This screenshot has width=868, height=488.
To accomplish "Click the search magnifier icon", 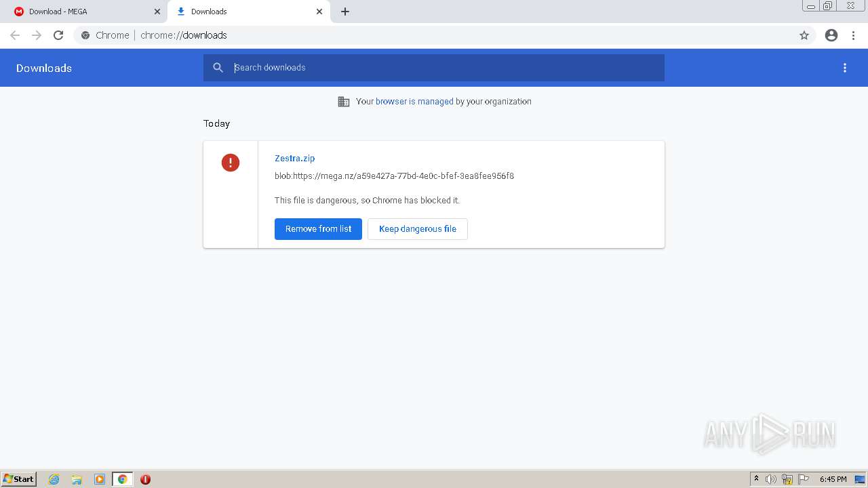I will 218,68.
